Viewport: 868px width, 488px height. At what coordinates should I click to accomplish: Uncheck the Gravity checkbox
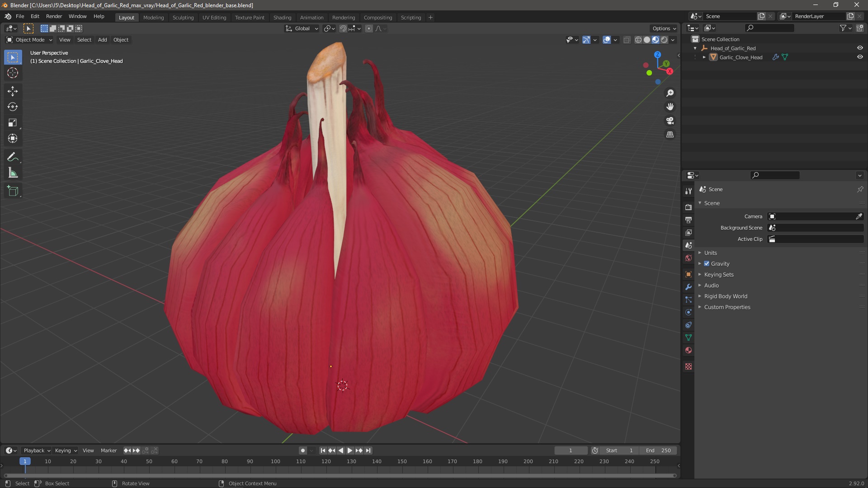707,264
